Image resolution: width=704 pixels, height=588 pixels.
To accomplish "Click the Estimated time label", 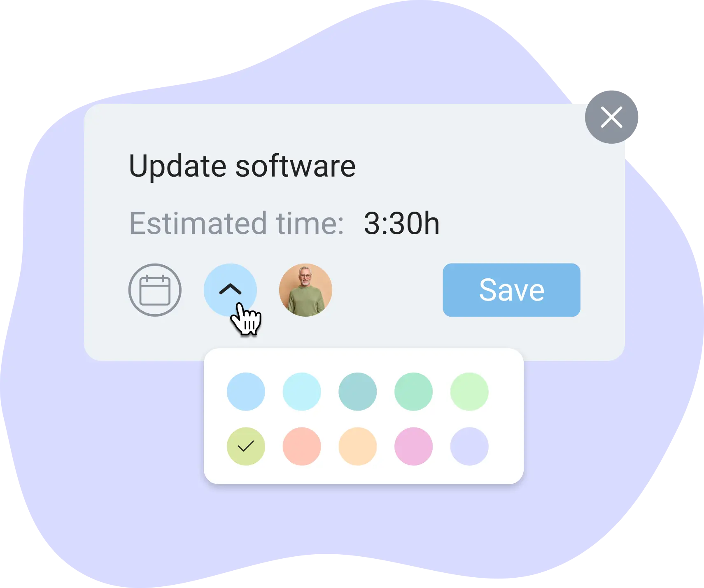I will pos(237,224).
